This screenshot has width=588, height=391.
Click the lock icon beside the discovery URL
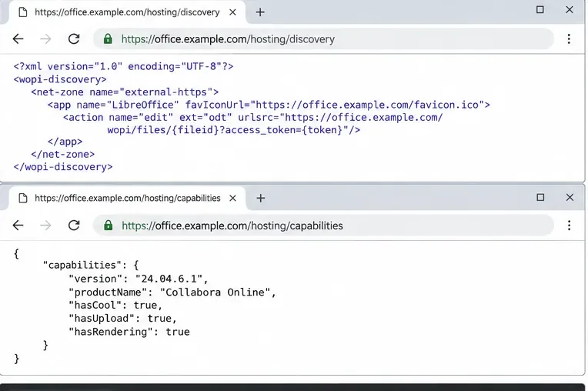(x=108, y=39)
